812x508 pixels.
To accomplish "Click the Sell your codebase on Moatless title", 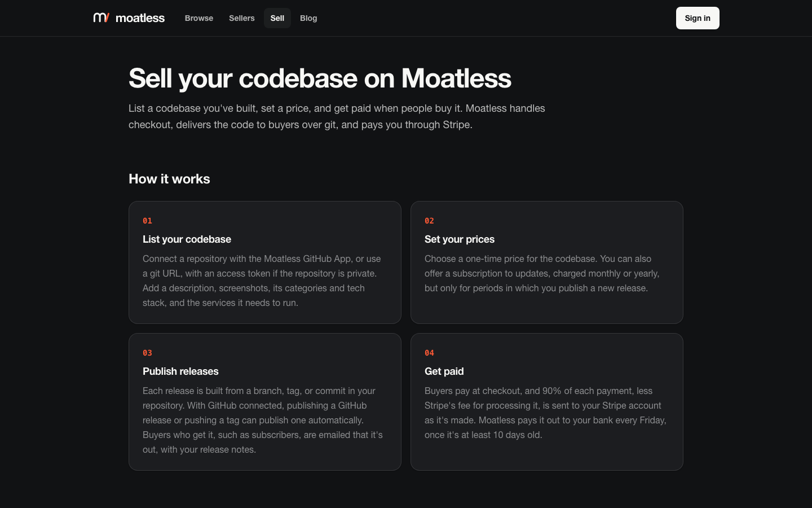I will click(320, 78).
